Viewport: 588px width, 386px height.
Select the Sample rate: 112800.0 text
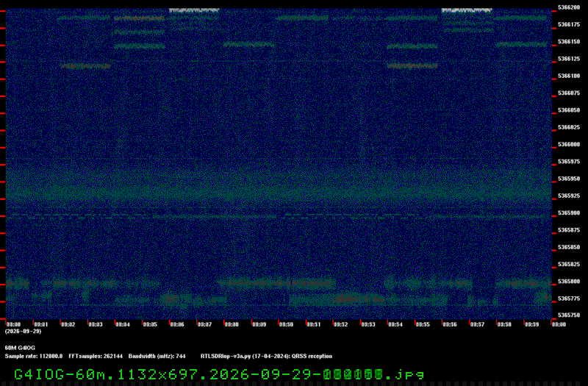34,357
